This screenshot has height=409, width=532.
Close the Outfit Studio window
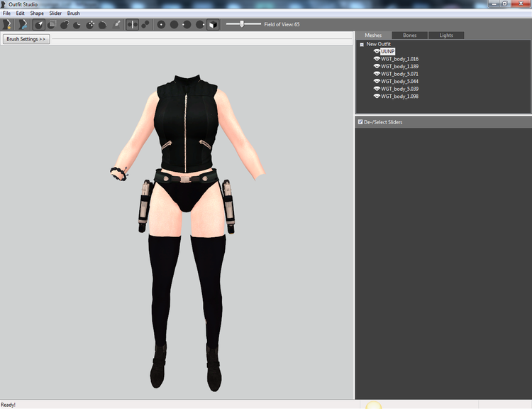coord(521,4)
